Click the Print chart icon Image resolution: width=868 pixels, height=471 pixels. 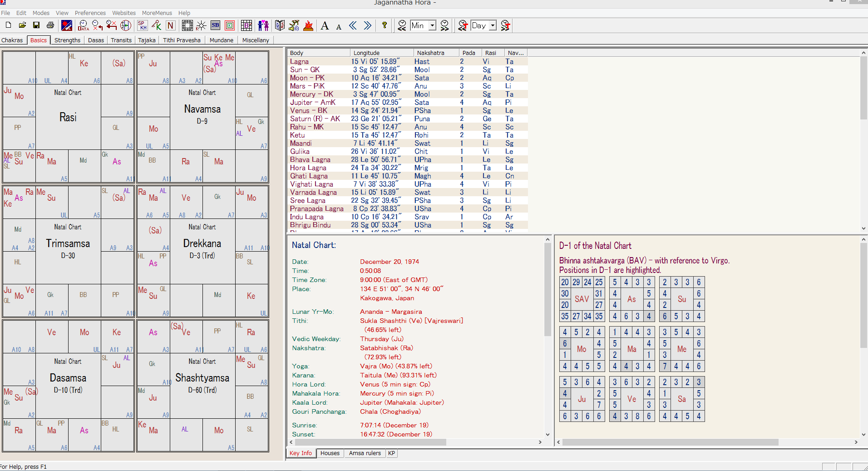pos(50,25)
